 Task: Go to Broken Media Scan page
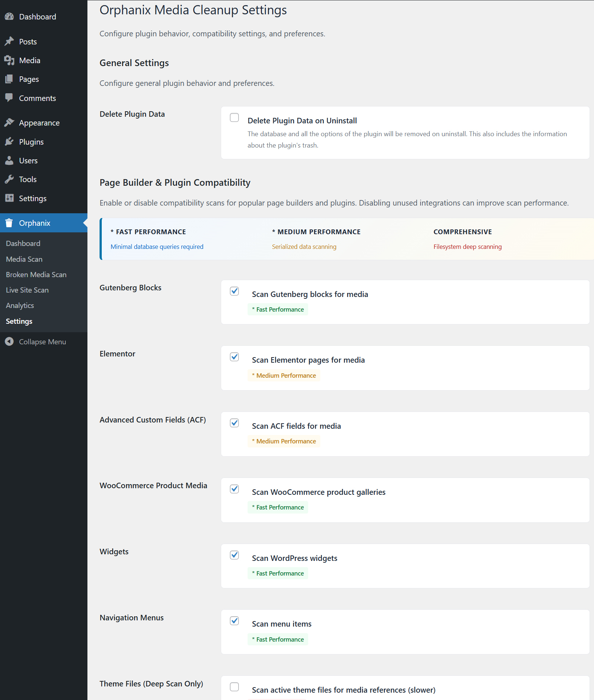tap(36, 275)
